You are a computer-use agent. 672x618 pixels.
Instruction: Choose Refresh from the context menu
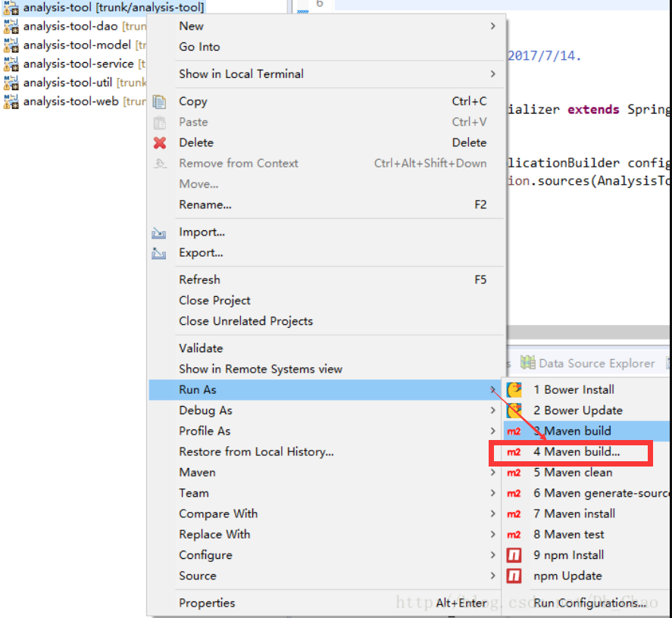(x=326, y=280)
